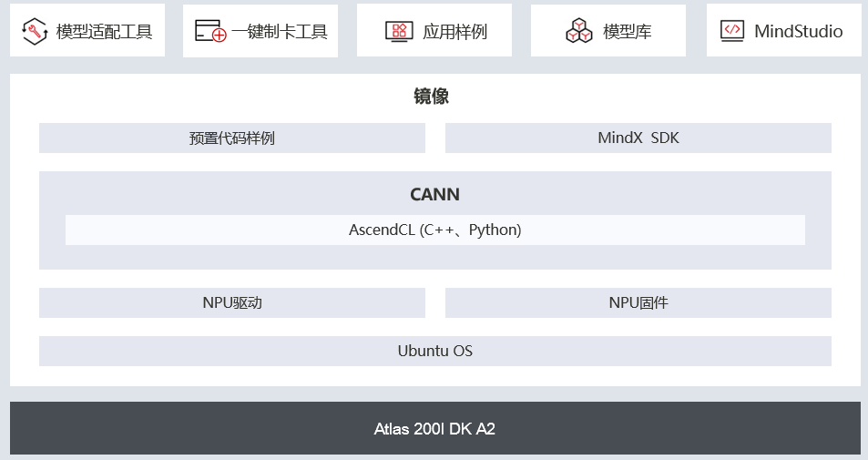Click the Atlas 200I DK A2 bar
This screenshot has width=868, height=460.
click(435, 428)
